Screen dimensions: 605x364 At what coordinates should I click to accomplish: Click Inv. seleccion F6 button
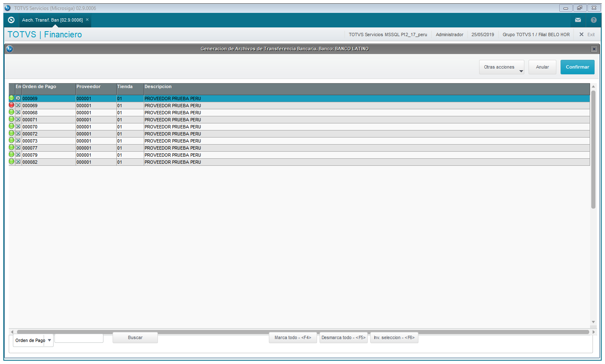[394, 337]
